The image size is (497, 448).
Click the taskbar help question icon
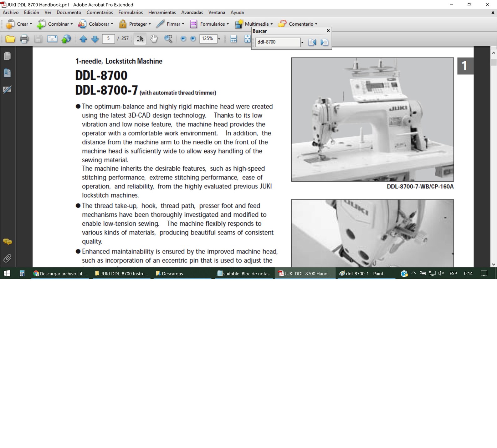[x=404, y=274]
